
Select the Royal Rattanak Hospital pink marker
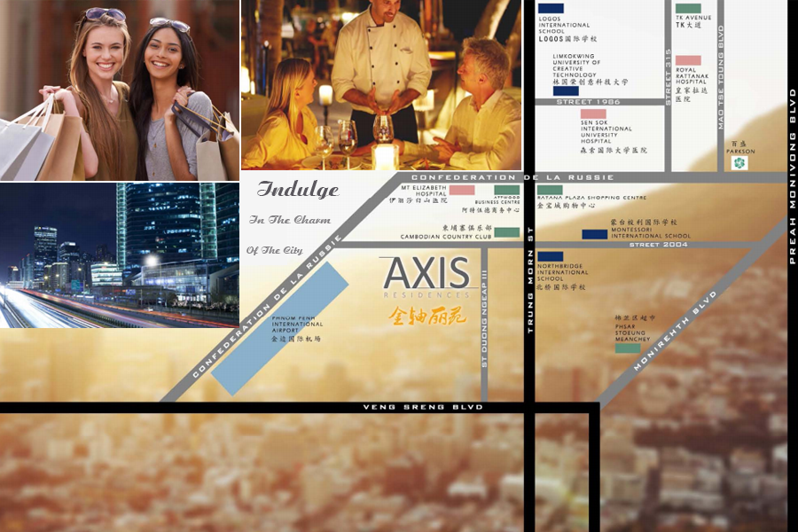pos(688,60)
